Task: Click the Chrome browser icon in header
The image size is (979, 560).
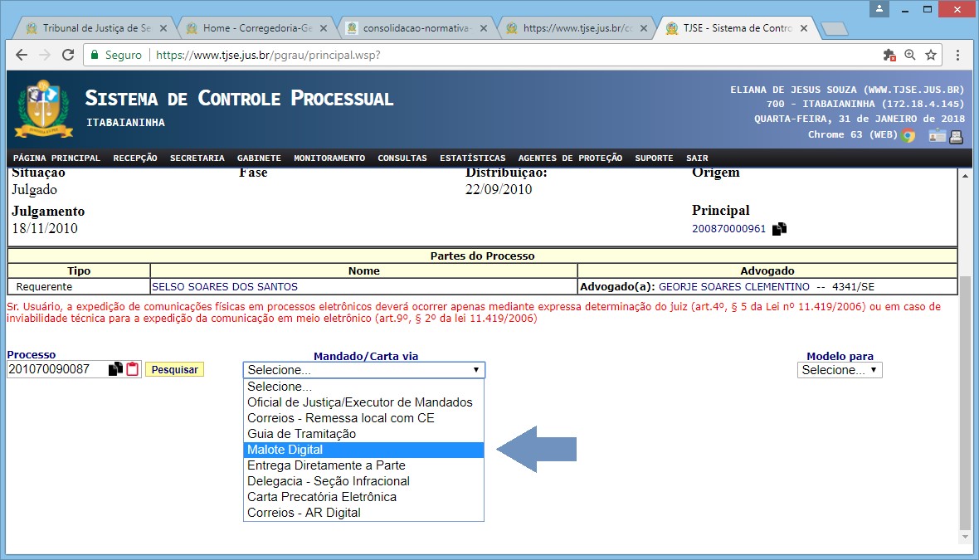Action: click(908, 136)
